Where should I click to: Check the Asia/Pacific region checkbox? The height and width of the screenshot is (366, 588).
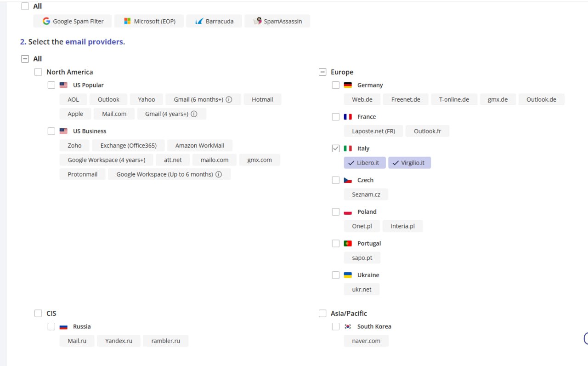tap(322, 314)
